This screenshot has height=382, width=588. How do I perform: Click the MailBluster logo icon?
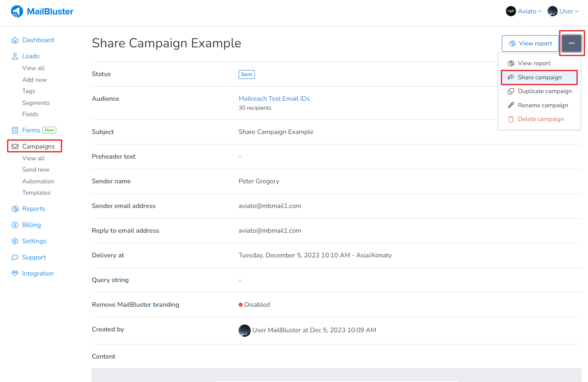coord(17,11)
